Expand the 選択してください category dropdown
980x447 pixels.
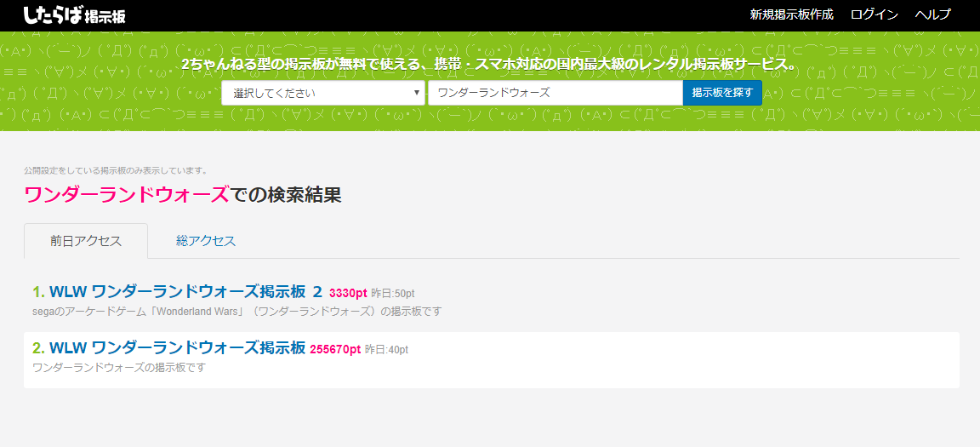pyautogui.click(x=323, y=93)
